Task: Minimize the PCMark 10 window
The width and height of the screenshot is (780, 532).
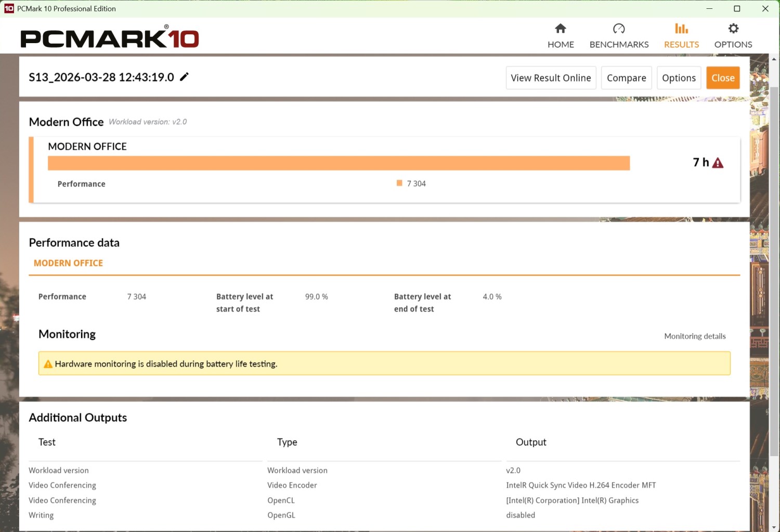Action: click(x=709, y=8)
